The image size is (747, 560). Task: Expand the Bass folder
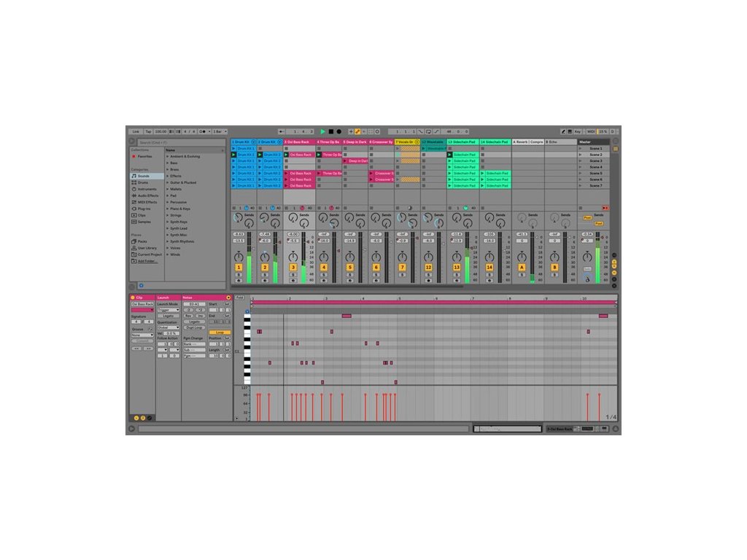point(168,163)
